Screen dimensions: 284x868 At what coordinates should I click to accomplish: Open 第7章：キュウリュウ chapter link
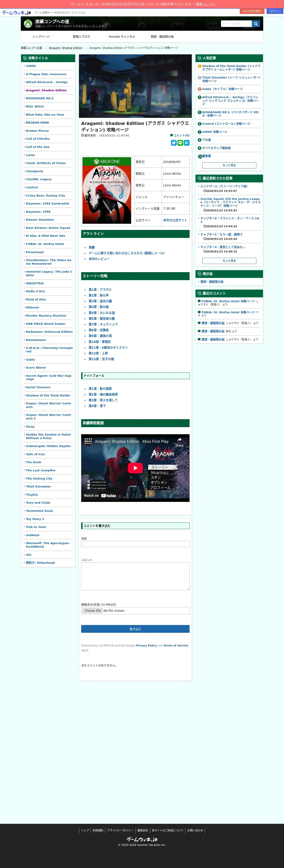(103, 324)
